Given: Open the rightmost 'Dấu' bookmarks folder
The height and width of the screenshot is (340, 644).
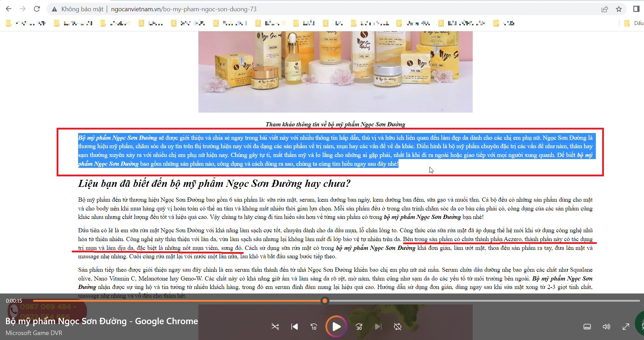Looking at the screenshot, I should pos(634,23).
